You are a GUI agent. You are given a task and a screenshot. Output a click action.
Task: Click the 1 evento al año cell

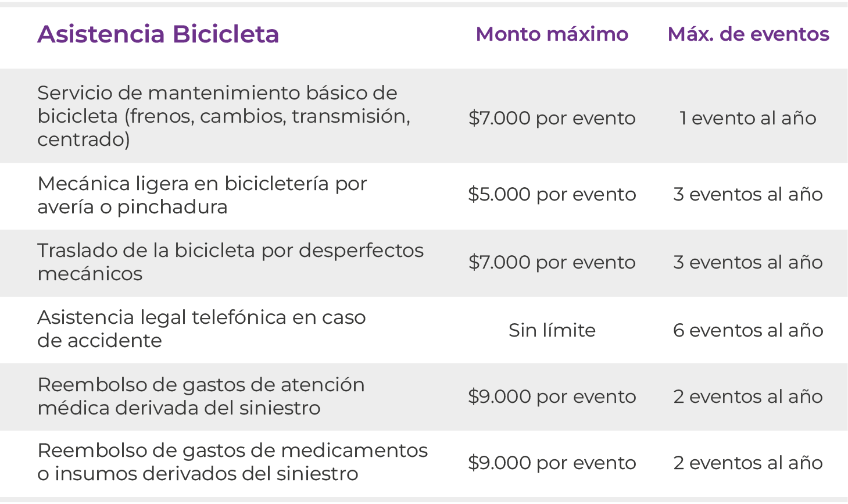(748, 118)
